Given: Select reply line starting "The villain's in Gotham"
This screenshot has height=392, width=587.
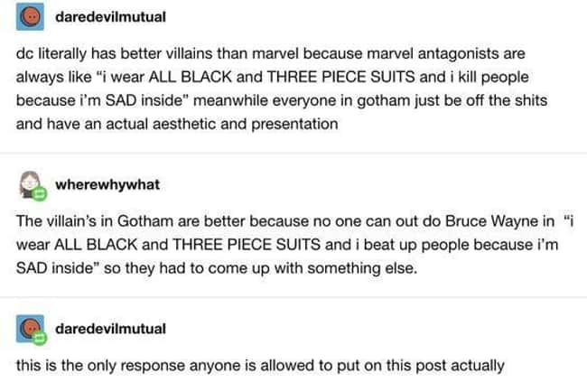Looking at the screenshot, I should [x=294, y=221].
